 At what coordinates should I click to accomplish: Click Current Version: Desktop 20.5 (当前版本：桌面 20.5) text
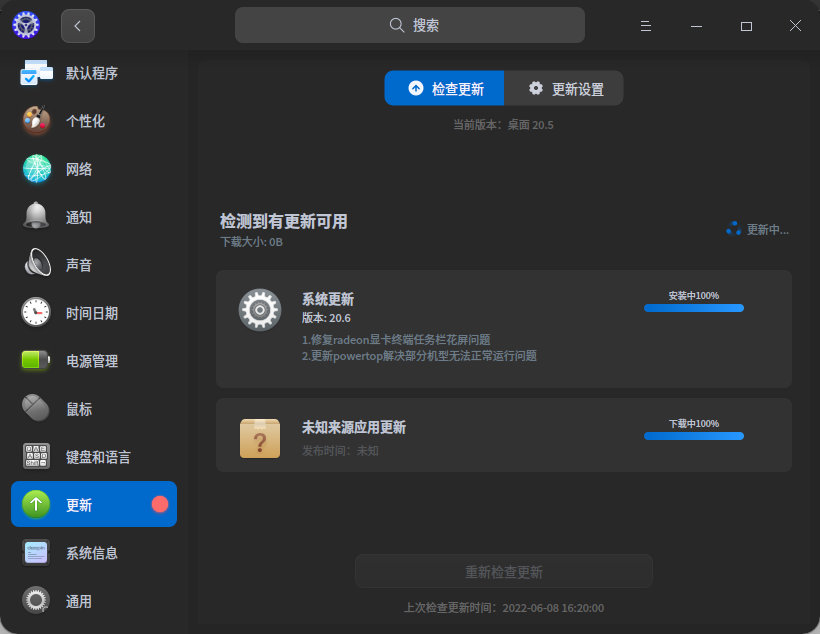point(503,125)
